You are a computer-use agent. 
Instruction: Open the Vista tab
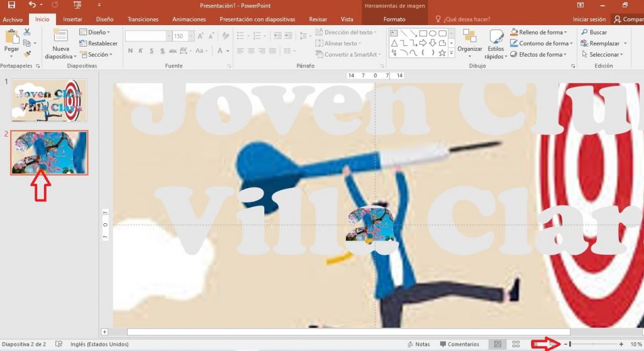[x=347, y=19]
